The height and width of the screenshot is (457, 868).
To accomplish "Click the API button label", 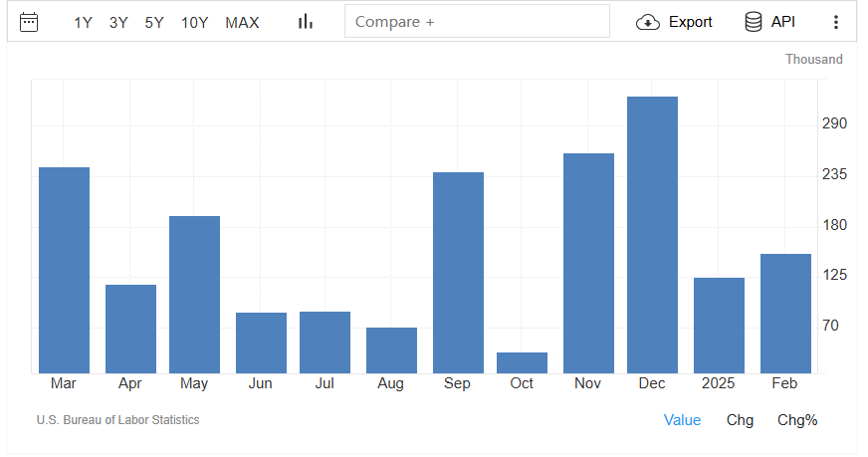I will [x=783, y=22].
